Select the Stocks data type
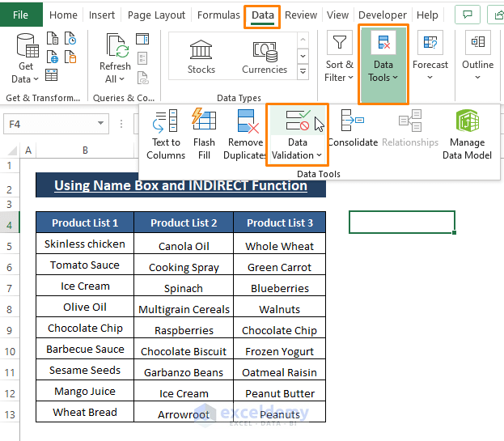This screenshot has height=441, width=504. (x=201, y=55)
